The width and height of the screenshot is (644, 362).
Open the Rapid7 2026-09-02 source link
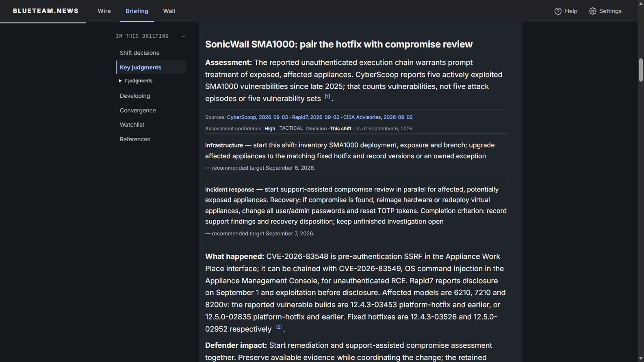(x=316, y=117)
